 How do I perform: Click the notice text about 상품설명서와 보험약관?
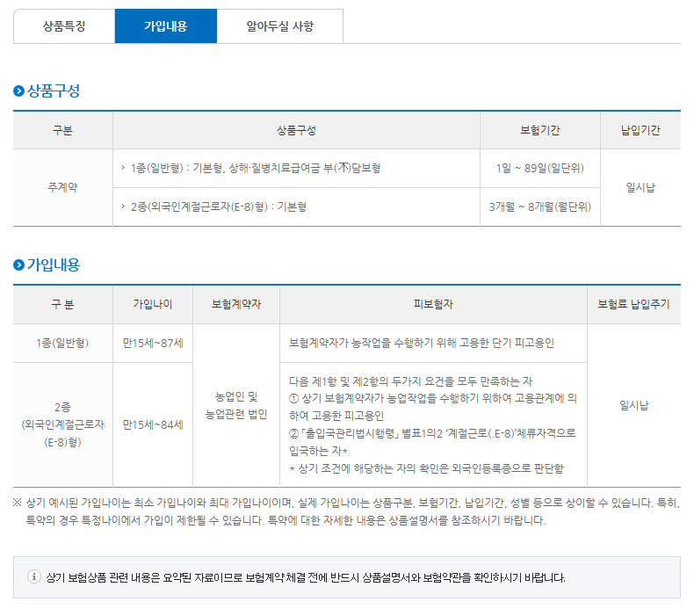click(306, 577)
